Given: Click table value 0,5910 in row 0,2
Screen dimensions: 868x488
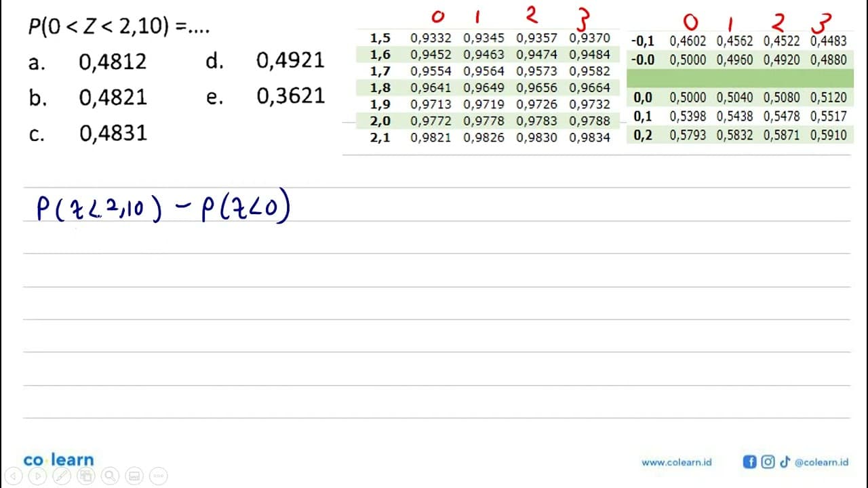Looking at the screenshot, I should [x=828, y=135].
